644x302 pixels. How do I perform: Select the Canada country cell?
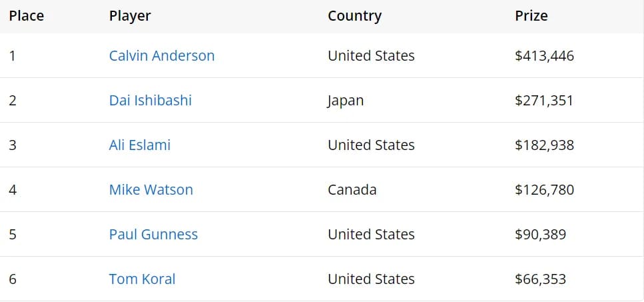352,190
